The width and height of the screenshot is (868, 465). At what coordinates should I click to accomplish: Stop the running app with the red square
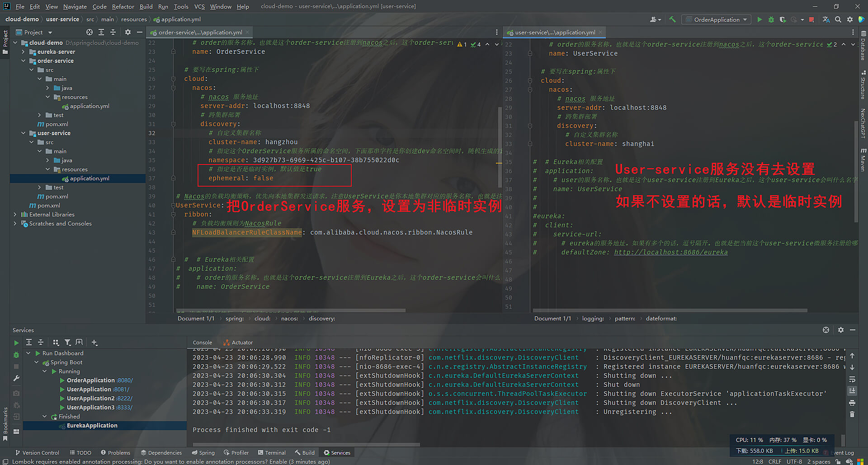(811, 19)
